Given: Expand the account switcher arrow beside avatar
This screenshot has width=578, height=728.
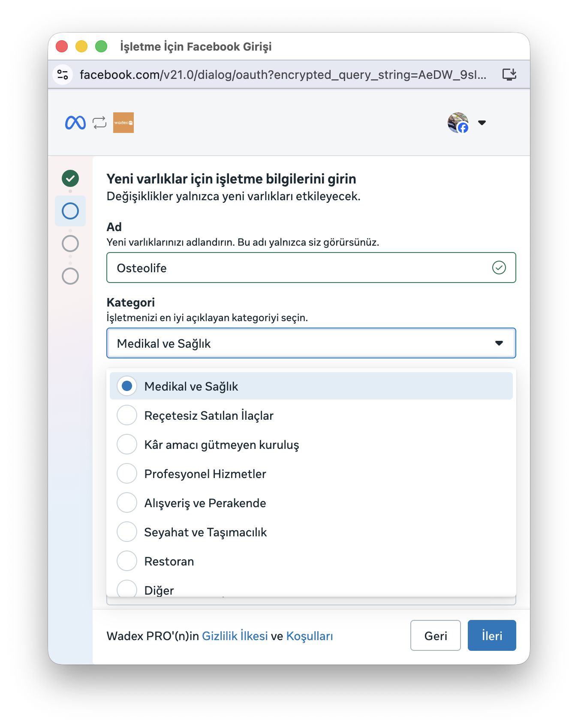Looking at the screenshot, I should [x=482, y=123].
